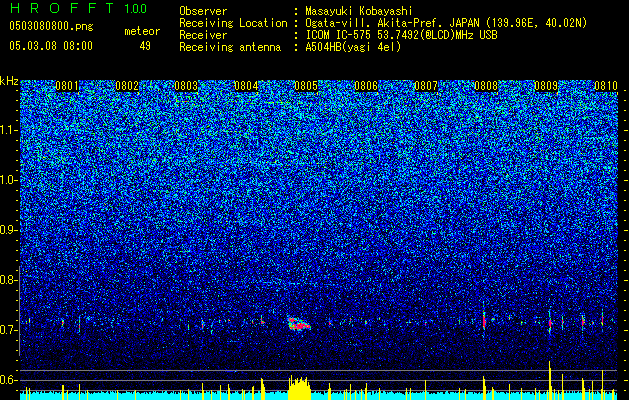This screenshot has width=629, height=400.
Task: Click the 0.6 frequency axis label
Action: click(9, 380)
